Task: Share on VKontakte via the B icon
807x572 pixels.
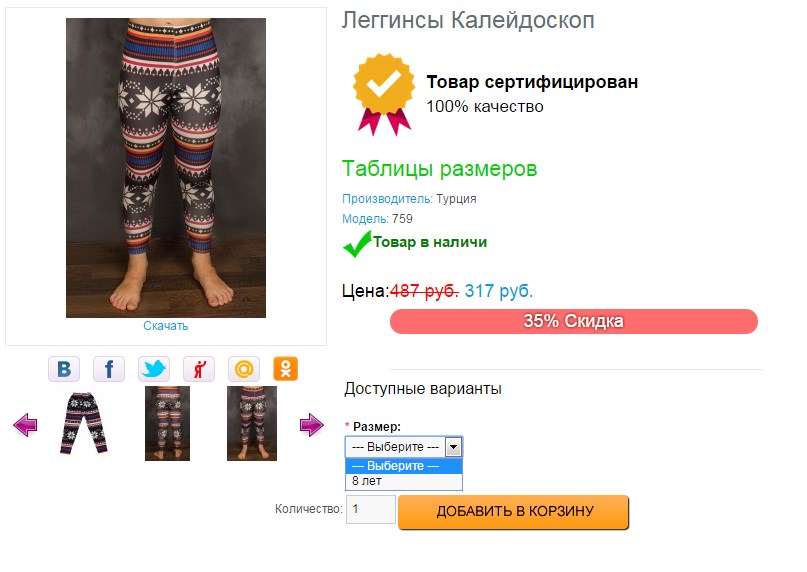Action: [64, 369]
